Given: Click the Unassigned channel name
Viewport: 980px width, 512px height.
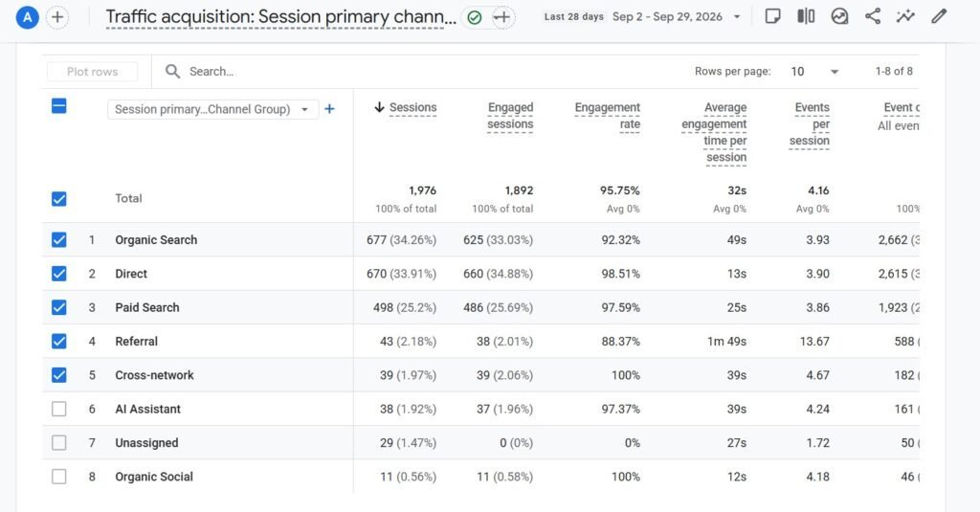Looking at the screenshot, I should (x=146, y=442).
